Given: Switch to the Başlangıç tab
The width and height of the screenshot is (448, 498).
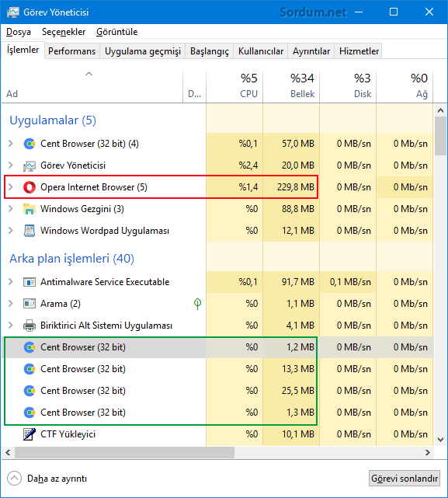Looking at the screenshot, I should tap(210, 51).
